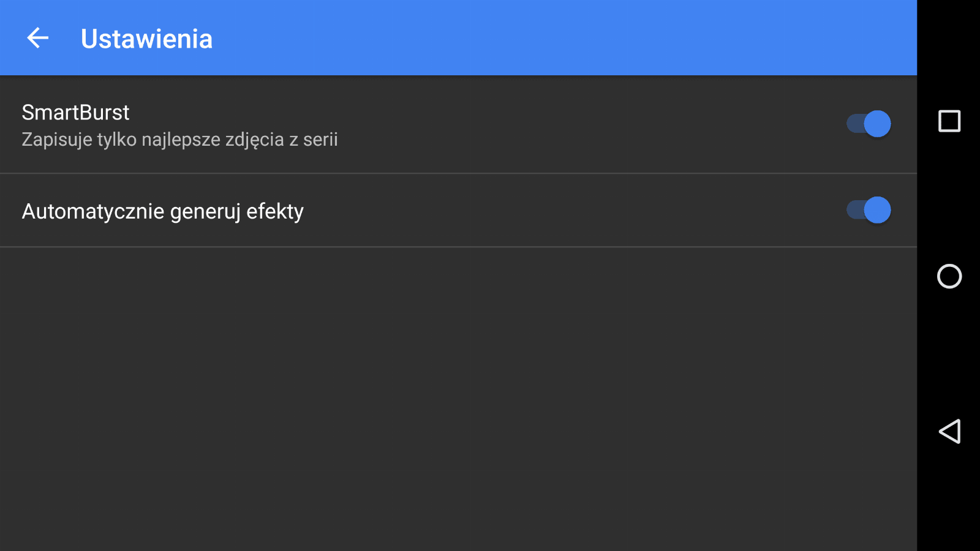Click empty area of blue header bar
Screen dimensions: 980x551
[551, 38]
